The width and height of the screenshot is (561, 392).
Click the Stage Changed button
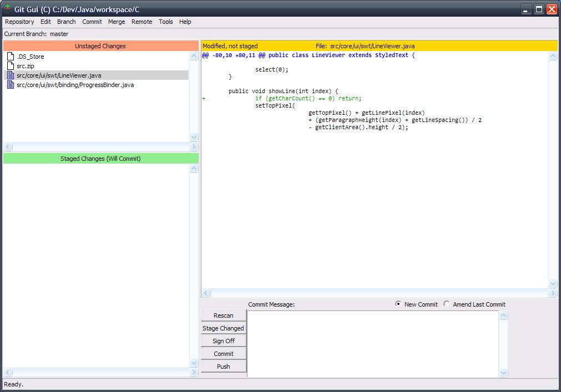224,328
